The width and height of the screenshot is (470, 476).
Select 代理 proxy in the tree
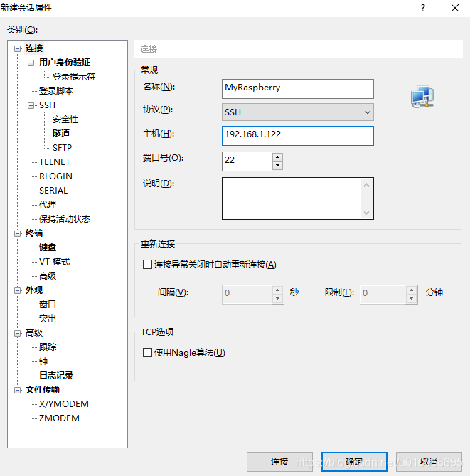tap(48, 205)
